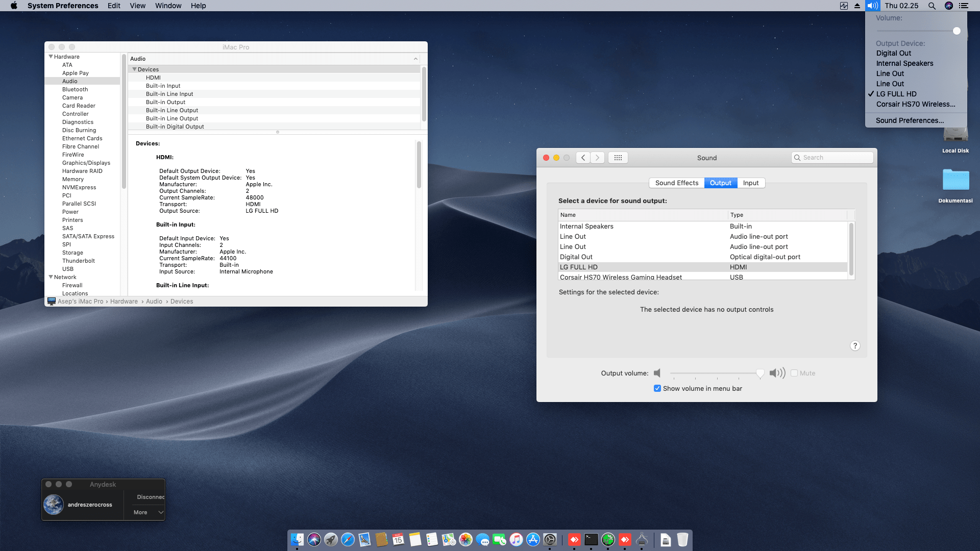Screen dimensions: 980x551
Task: Click eject icon in menu bar
Action: point(857,6)
